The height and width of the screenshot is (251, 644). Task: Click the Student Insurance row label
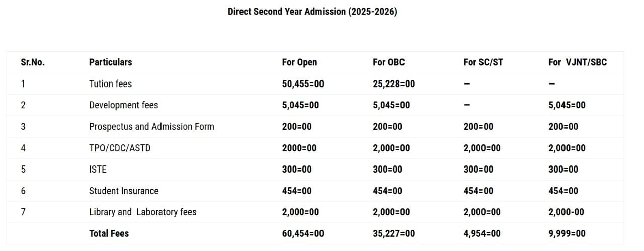click(x=123, y=191)
